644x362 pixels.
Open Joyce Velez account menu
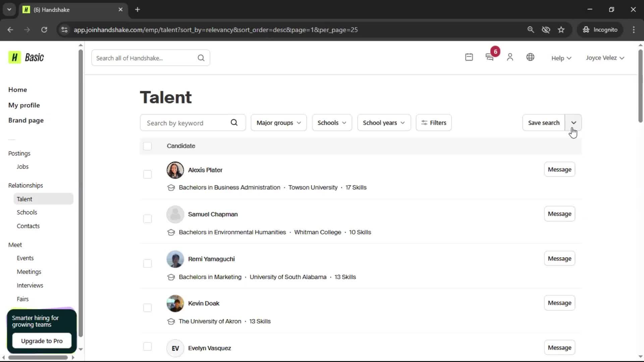605,58
